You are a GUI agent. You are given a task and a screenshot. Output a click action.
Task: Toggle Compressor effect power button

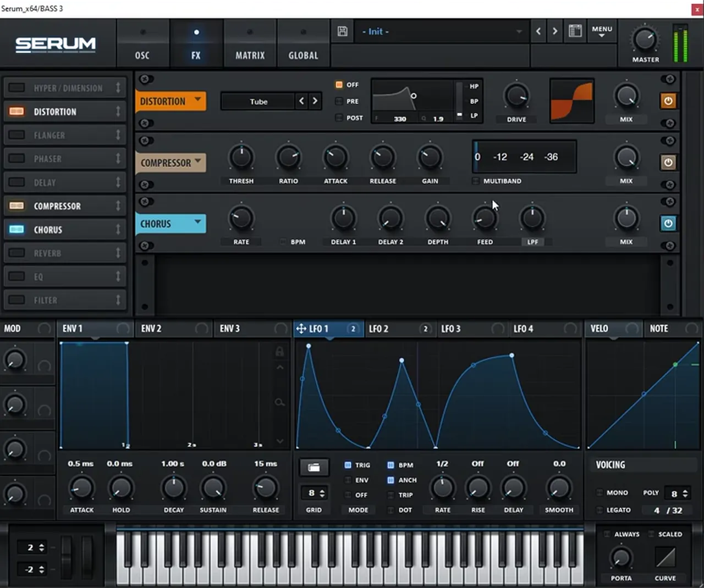[x=668, y=162]
